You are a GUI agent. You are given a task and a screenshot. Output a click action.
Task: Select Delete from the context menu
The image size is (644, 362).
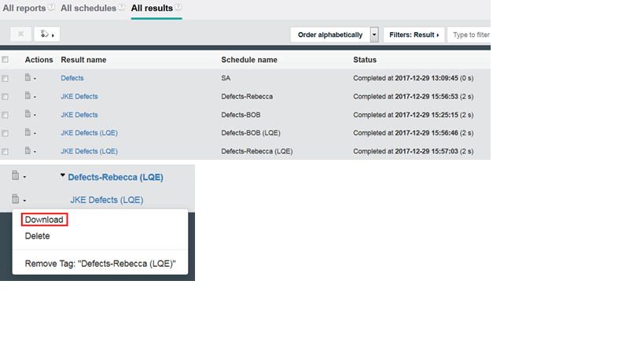click(x=37, y=236)
